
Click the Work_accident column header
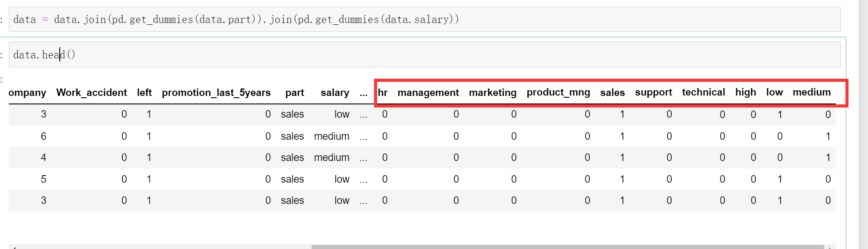tap(92, 93)
